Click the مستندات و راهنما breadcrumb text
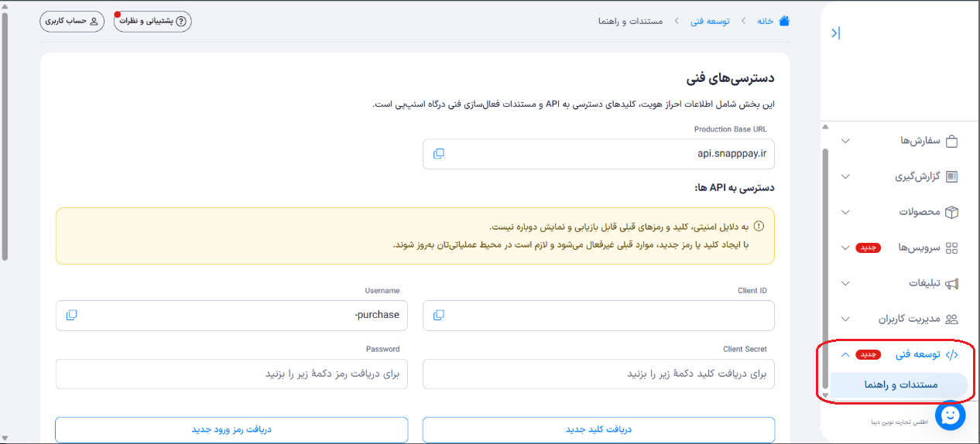Image resolution: width=980 pixels, height=444 pixels. click(630, 21)
